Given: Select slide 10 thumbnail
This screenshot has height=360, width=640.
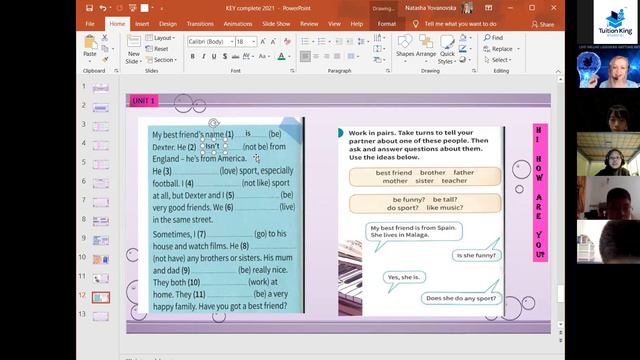Looking at the screenshot, I should (x=100, y=259).
